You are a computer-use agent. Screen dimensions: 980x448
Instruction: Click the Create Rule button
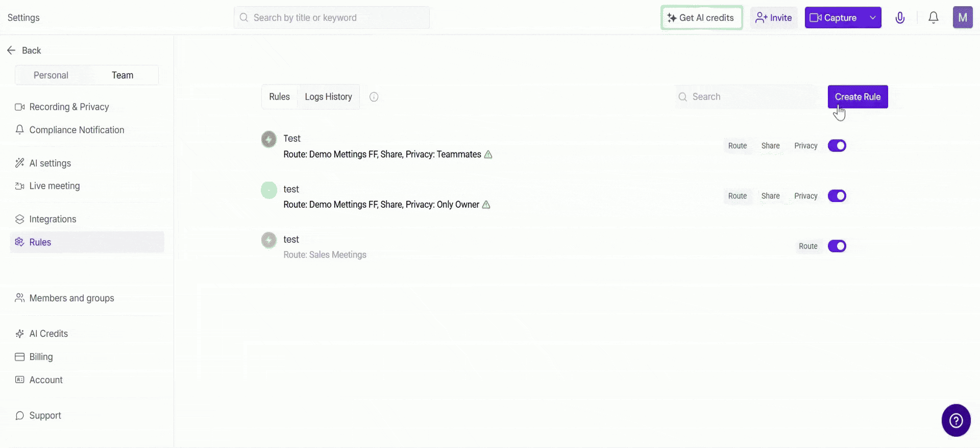click(x=857, y=96)
